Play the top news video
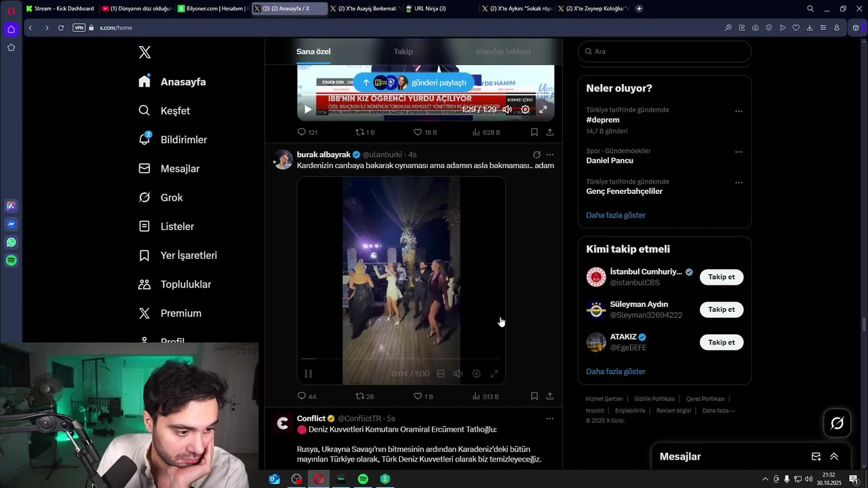 (308, 109)
